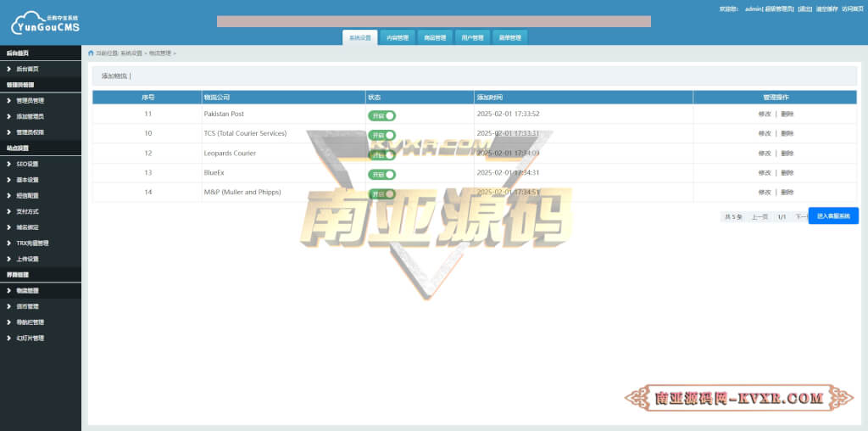868x431 pixels.
Task: Disable the BlueEx status switch
Action: click(382, 175)
